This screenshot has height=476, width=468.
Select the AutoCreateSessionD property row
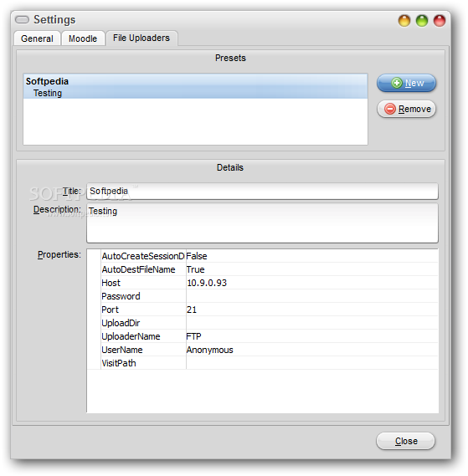143,256
